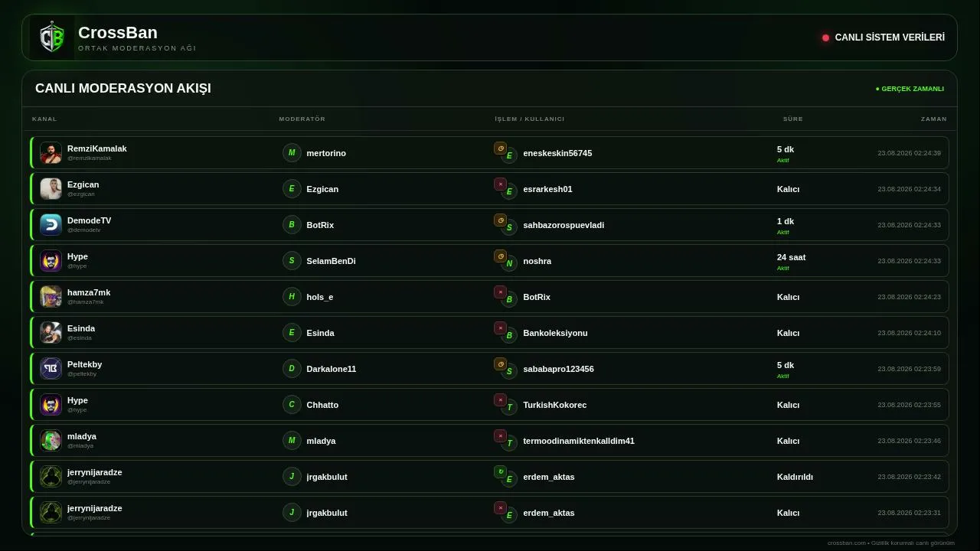Screen dimensions: 980x551
Task: Select user TurkishKokorec
Action: coord(554,405)
